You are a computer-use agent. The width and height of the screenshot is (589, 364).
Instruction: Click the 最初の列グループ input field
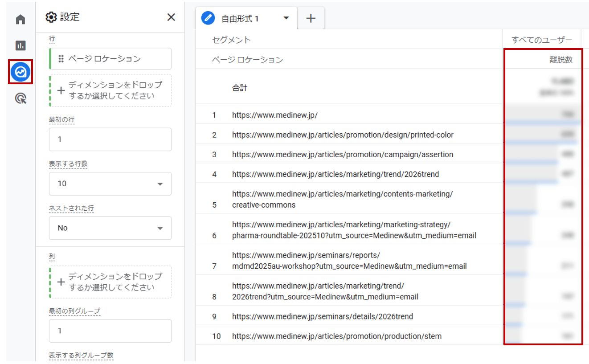tap(110, 331)
